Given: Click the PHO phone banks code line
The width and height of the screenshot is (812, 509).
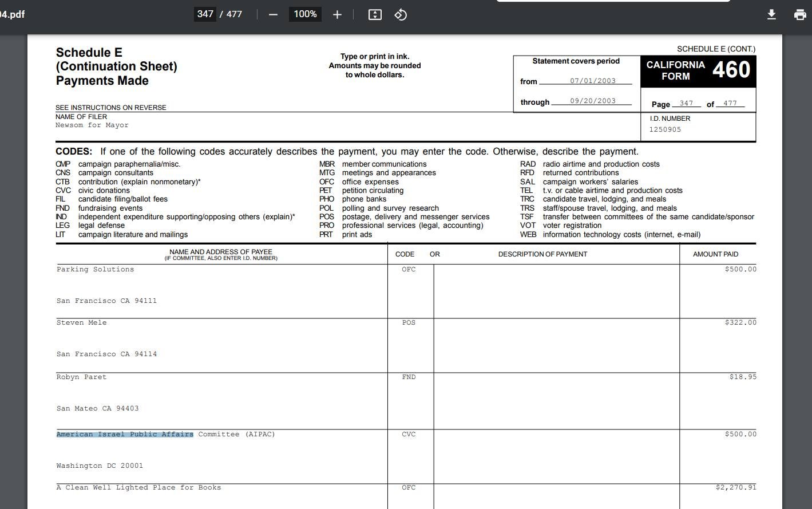Looking at the screenshot, I should pyautogui.click(x=353, y=199).
